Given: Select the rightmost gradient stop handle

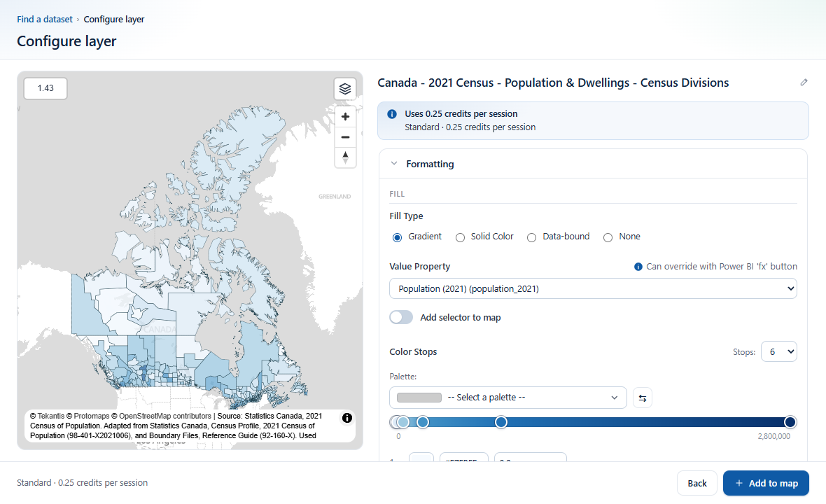Looking at the screenshot, I should [790, 422].
